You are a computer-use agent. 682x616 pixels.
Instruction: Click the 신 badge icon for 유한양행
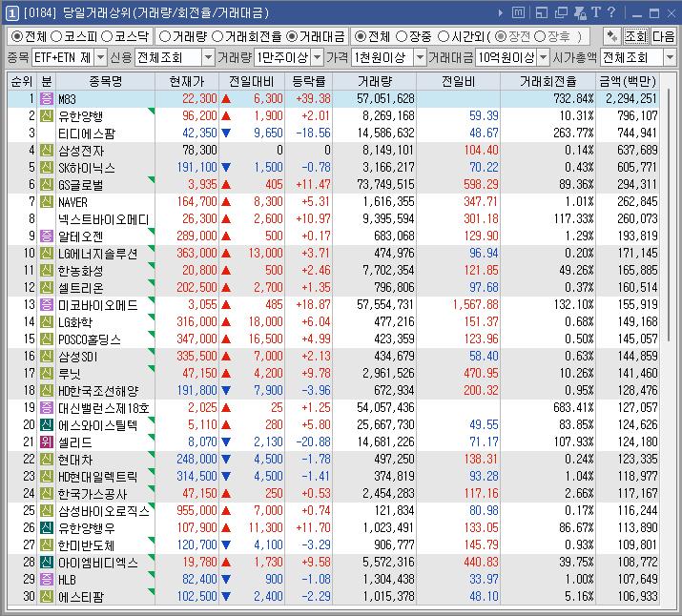point(47,115)
